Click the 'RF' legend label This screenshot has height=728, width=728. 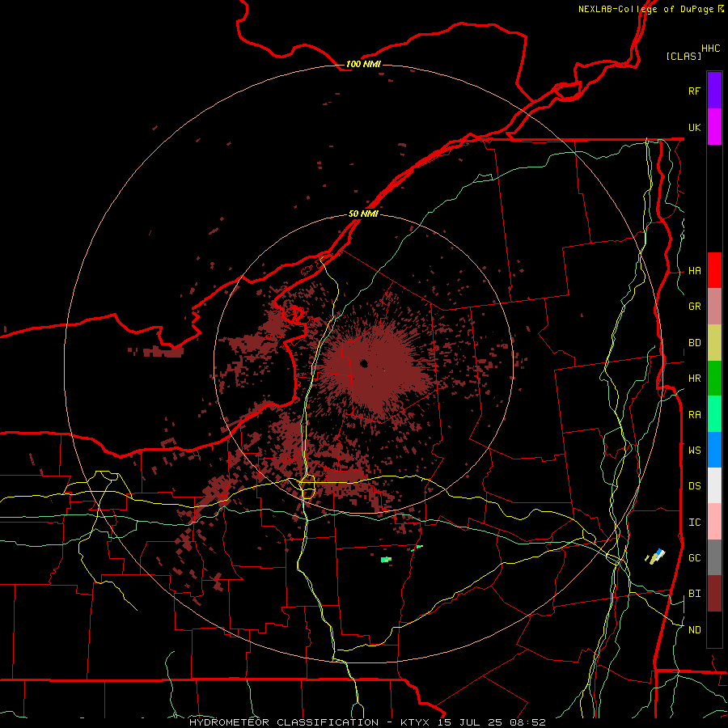point(694,91)
